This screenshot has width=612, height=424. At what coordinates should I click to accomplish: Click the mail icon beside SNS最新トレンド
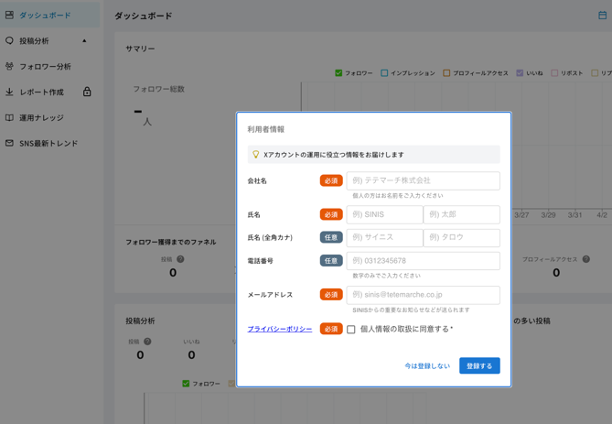pos(9,143)
